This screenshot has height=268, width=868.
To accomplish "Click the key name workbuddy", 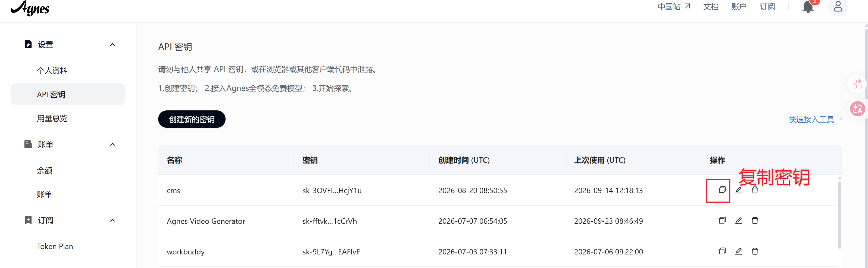I will pos(186,252).
